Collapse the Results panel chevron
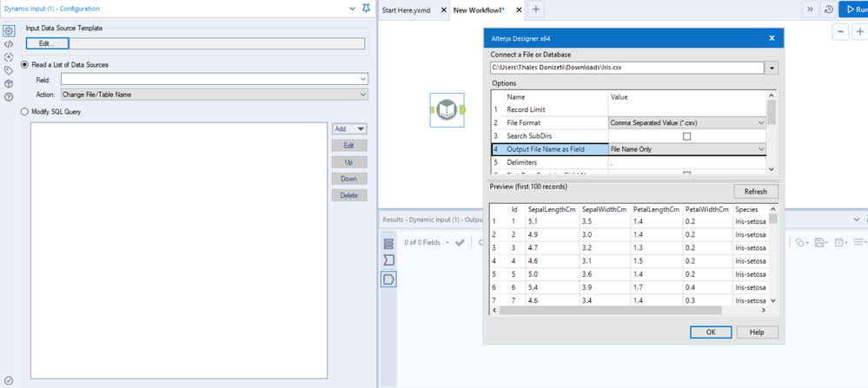868x388 pixels. (857, 220)
